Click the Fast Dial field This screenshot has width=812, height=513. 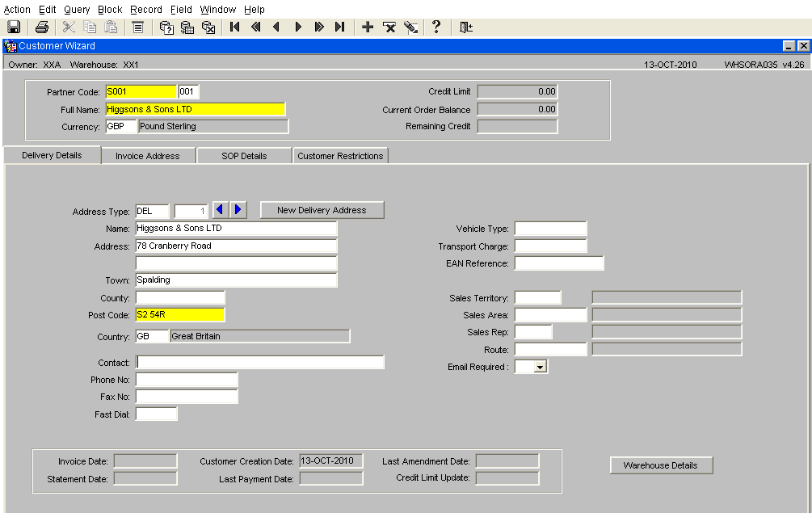[x=157, y=414]
